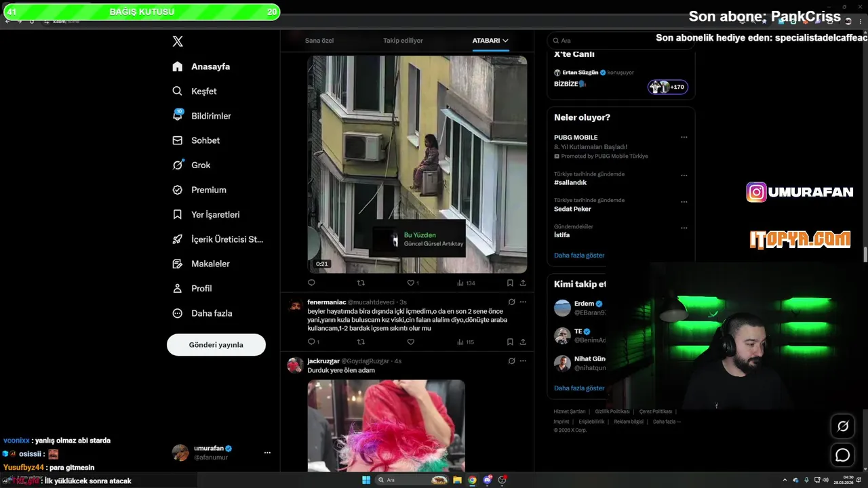The width and height of the screenshot is (868, 488).
Task: Switch to Sana özel tab
Action: 319,41
